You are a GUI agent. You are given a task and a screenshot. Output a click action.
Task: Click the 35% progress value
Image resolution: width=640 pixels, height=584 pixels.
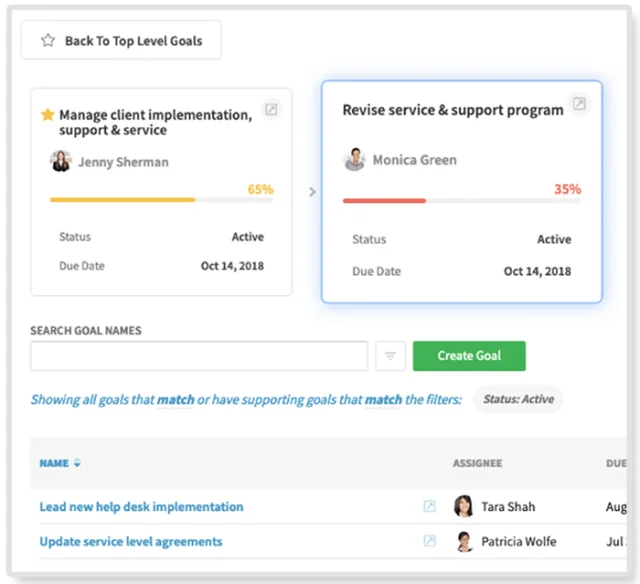point(567,189)
